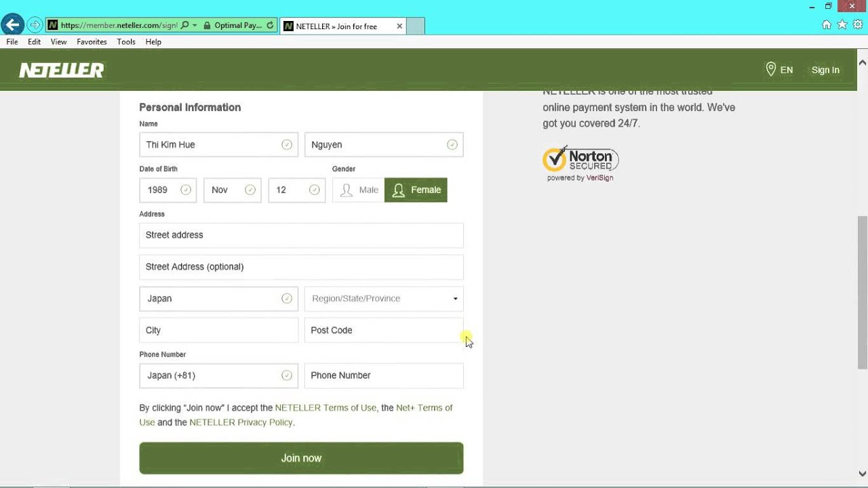Open the address bar URL autocomplete arrow

[x=195, y=26]
